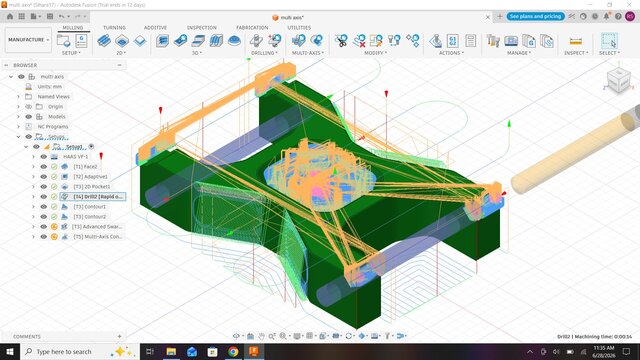Viewport: 640px width, 360px height.
Task: Open the Machine Library icon in Manage
Action: (511, 40)
